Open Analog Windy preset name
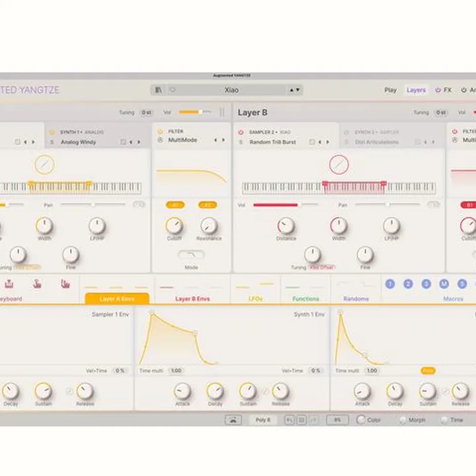 tap(78, 142)
